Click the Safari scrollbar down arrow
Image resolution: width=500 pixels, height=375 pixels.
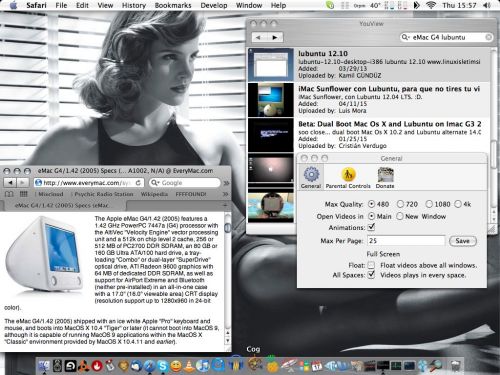pyautogui.click(x=228, y=341)
